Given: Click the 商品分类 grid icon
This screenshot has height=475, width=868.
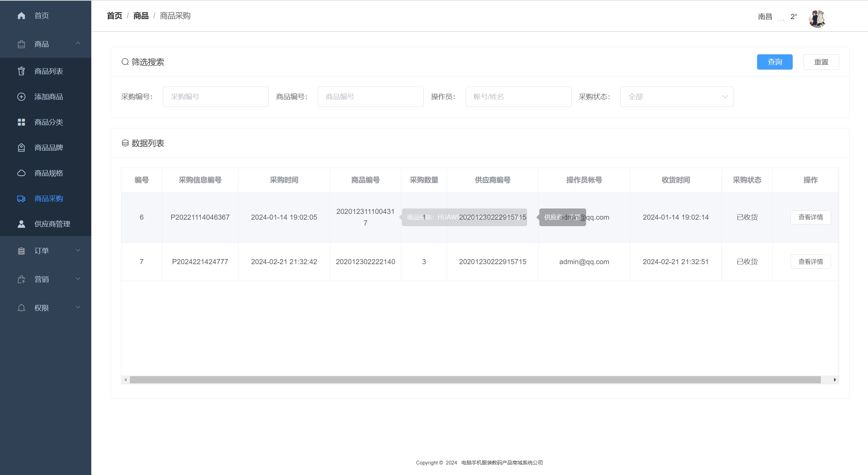Looking at the screenshot, I should (x=21, y=122).
